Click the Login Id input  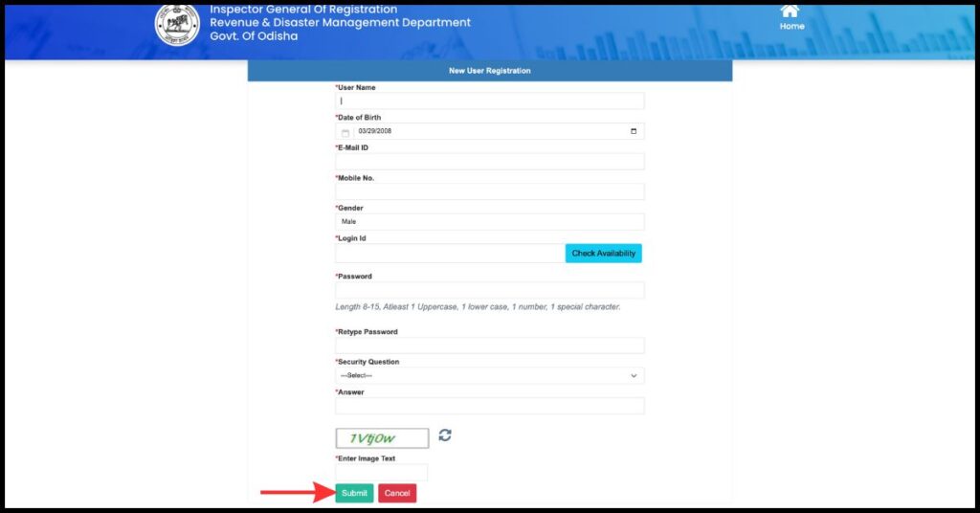pos(450,253)
